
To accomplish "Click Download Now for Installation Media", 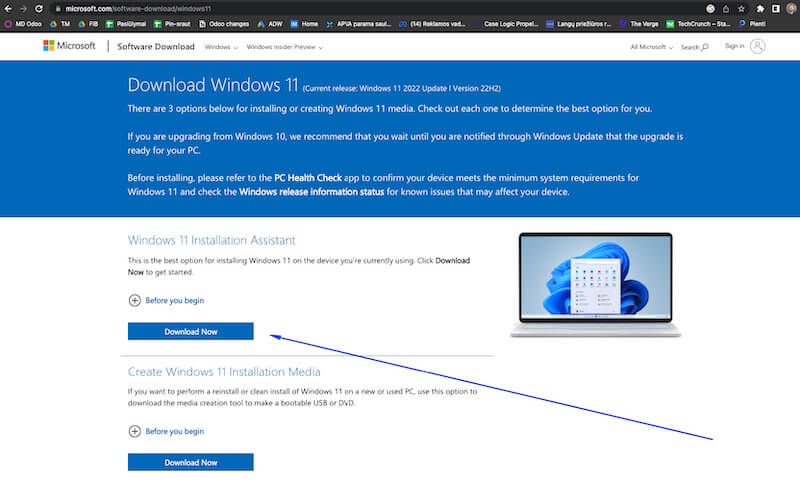I will pos(190,463).
